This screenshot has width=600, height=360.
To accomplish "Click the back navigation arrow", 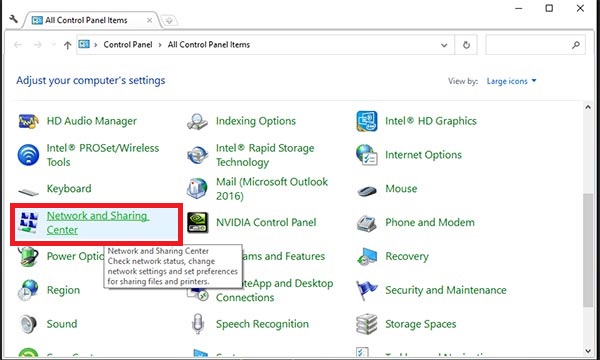I will 18,45.
